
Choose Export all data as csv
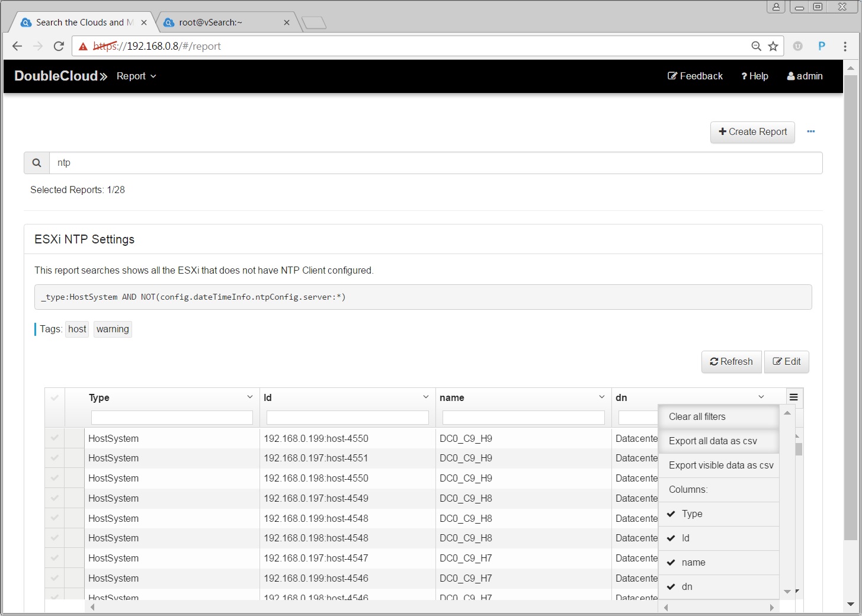pos(713,441)
